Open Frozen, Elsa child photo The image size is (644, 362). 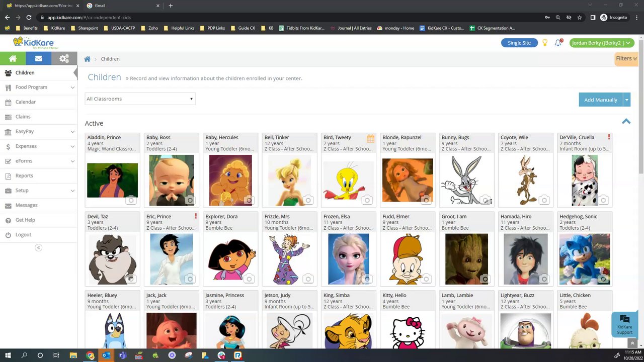(x=348, y=259)
